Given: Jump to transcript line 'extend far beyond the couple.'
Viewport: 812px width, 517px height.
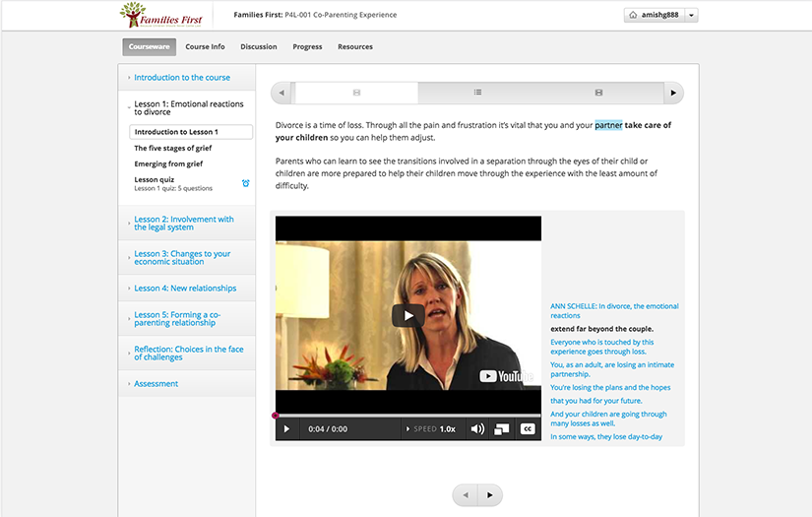Looking at the screenshot, I should [601, 329].
